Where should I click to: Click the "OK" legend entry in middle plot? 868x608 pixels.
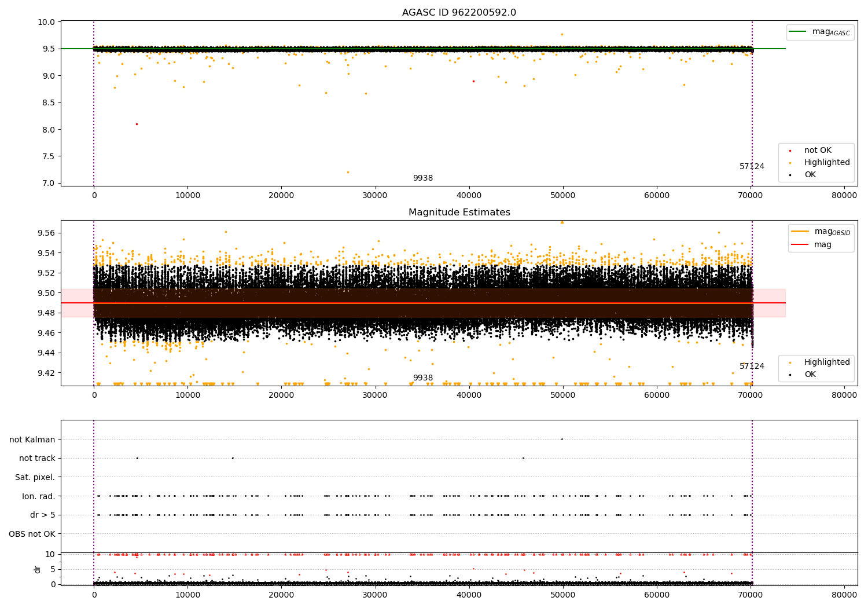coord(810,375)
